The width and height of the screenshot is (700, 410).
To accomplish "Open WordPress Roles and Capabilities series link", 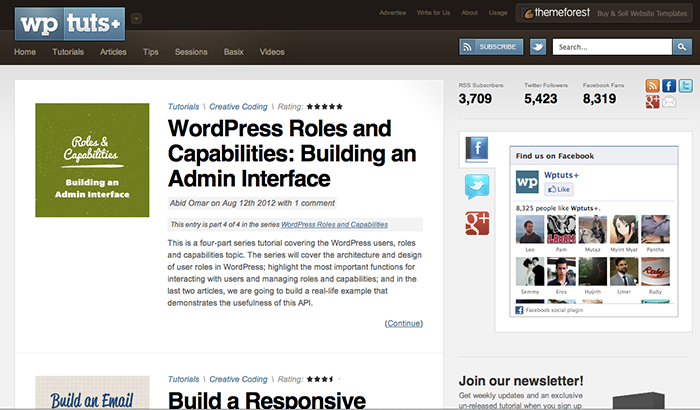I will click(x=333, y=225).
